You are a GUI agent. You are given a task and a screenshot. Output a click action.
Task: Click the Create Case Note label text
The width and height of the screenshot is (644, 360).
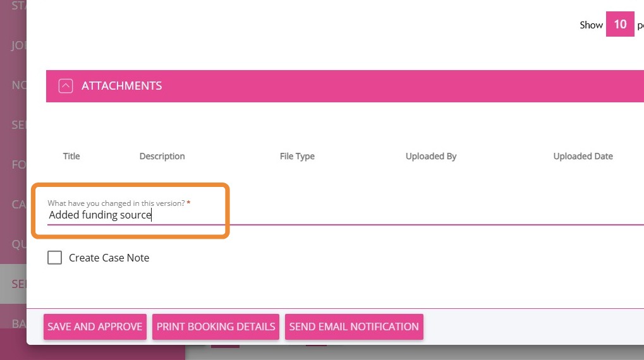click(x=109, y=258)
